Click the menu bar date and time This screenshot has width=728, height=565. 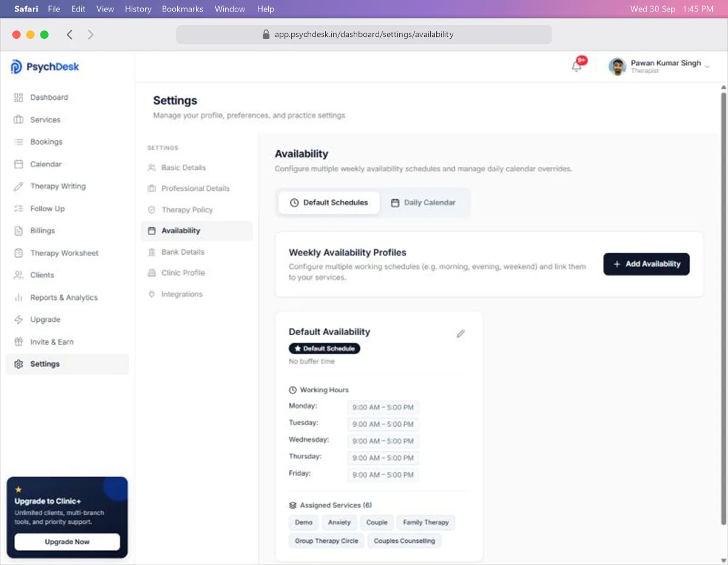click(x=672, y=9)
